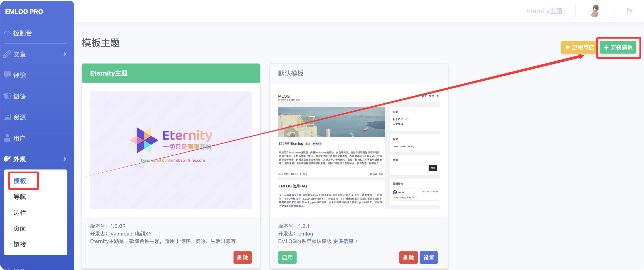Click the dashboard gauge icon beside 控制台

tap(7, 33)
